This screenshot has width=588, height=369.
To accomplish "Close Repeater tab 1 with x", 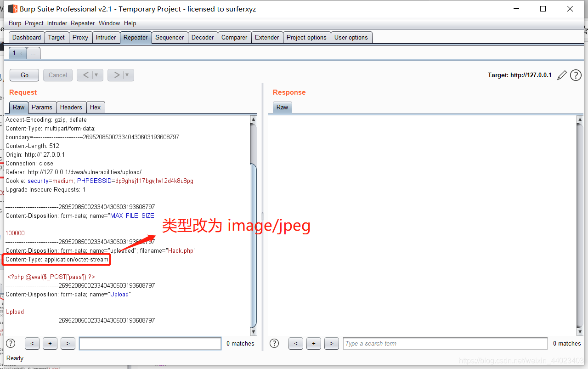I will click(x=21, y=53).
